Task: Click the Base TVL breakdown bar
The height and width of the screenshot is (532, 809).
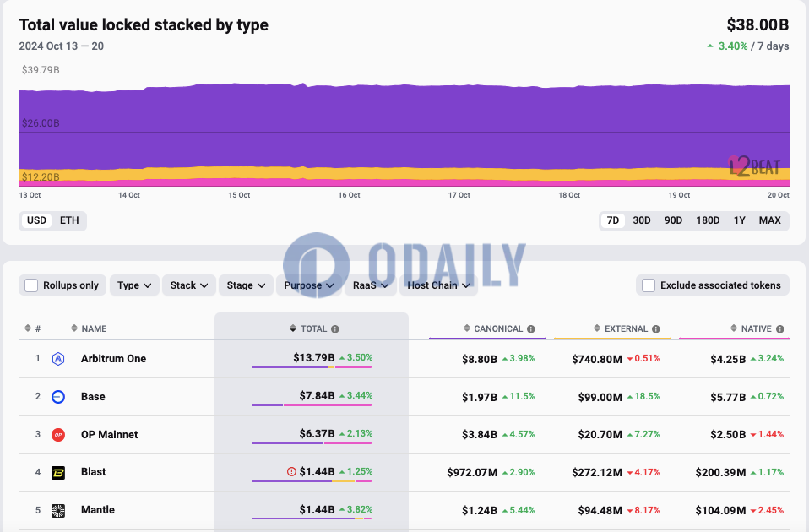Action: pyautogui.click(x=312, y=405)
